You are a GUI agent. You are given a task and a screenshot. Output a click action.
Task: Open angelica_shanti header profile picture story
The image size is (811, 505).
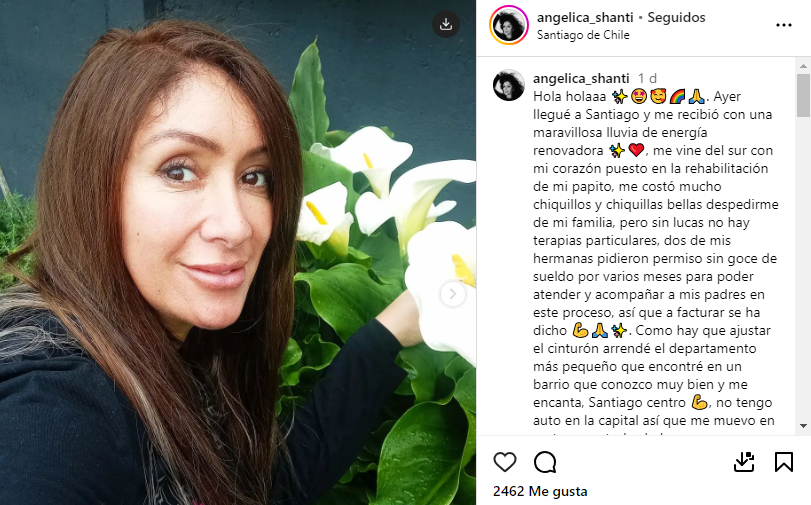tap(509, 25)
